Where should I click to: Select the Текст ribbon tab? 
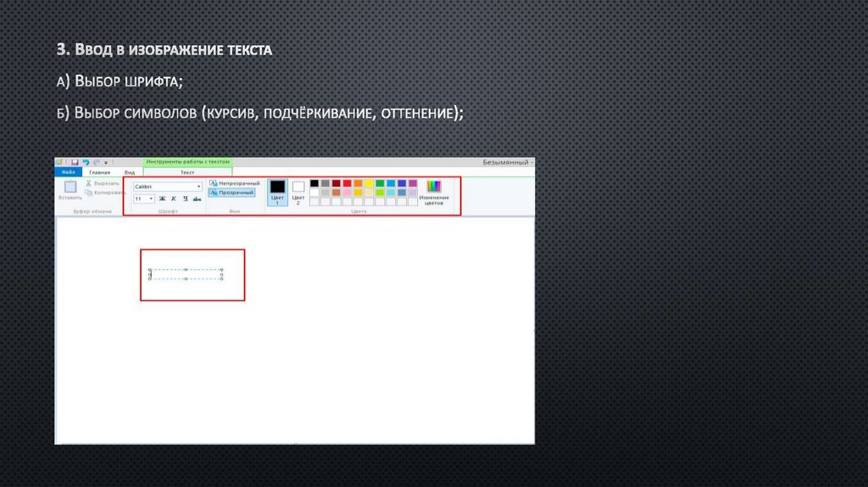point(187,172)
